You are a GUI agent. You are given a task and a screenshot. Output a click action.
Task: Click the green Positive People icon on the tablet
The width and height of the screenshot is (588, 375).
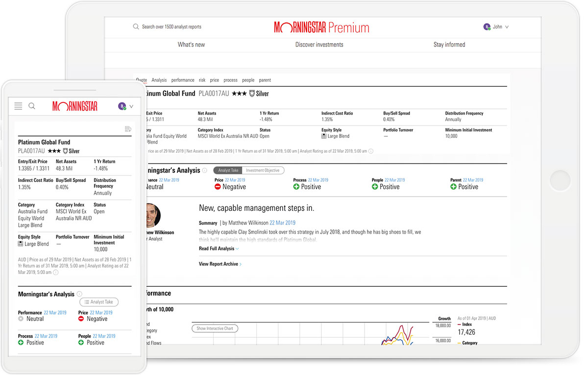pos(375,187)
